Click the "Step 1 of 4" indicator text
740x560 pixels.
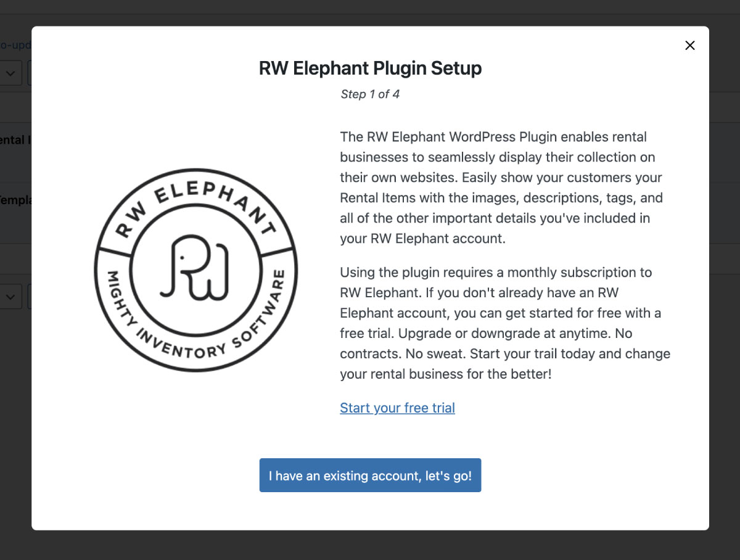coord(370,94)
